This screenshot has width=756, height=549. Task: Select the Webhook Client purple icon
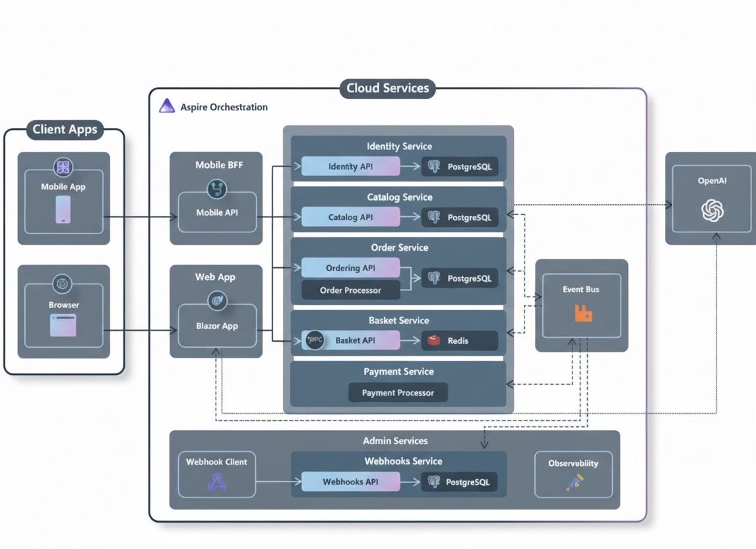[x=216, y=483]
